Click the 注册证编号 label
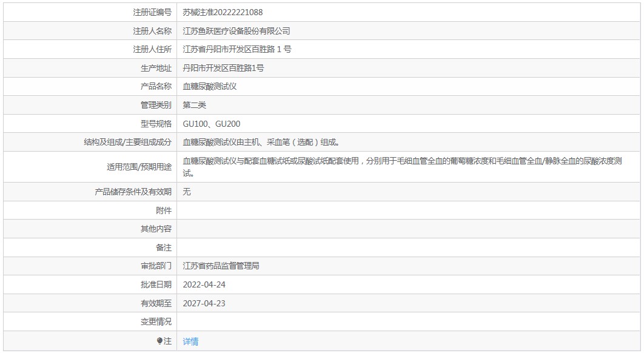This screenshot has width=644, height=353. pyautogui.click(x=152, y=12)
